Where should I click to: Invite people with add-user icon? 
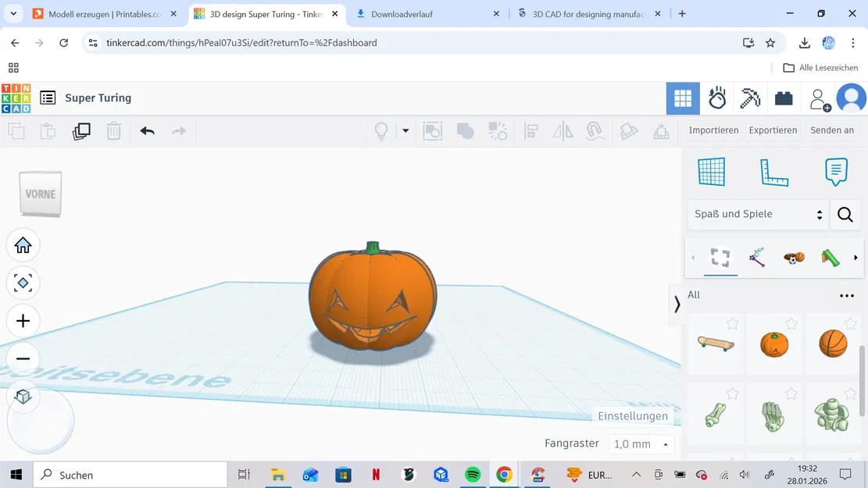coord(820,100)
